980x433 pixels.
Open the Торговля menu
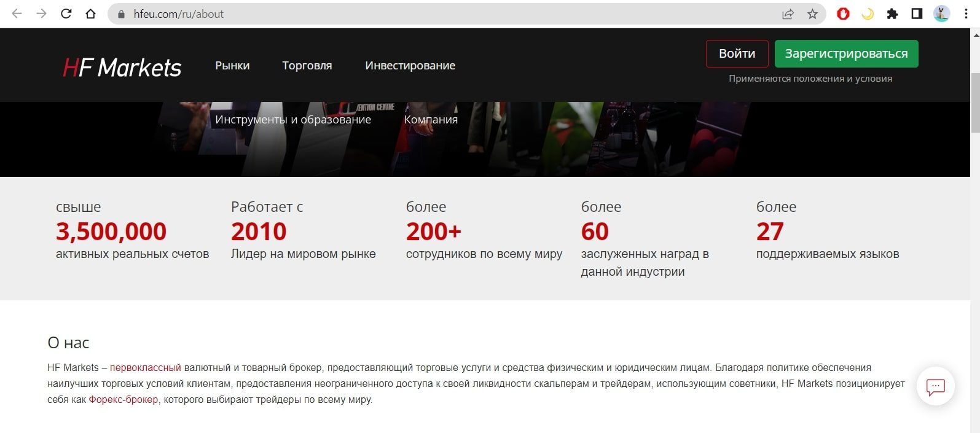pos(307,66)
